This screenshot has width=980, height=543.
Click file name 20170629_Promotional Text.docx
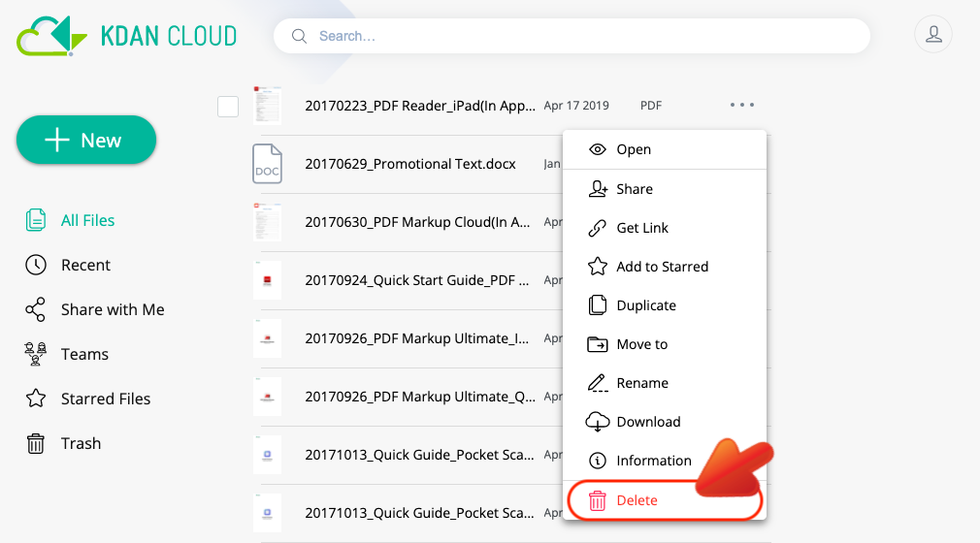(x=410, y=164)
